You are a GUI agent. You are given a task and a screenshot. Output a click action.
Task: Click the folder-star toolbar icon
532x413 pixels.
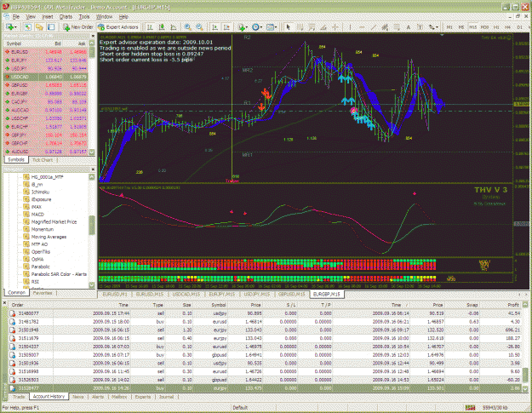point(39,27)
